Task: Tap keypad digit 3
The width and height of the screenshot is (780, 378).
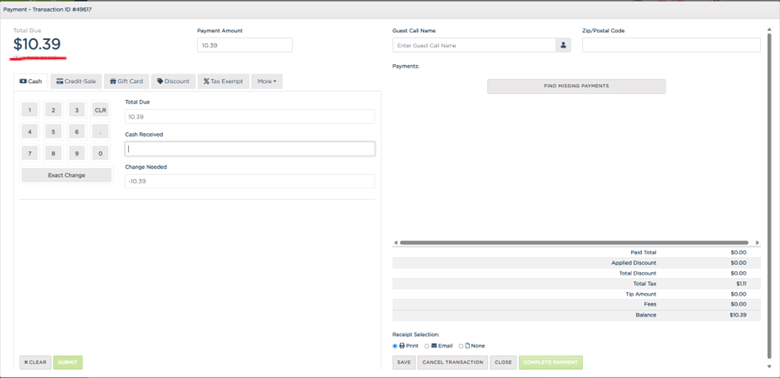Action: pos(77,110)
